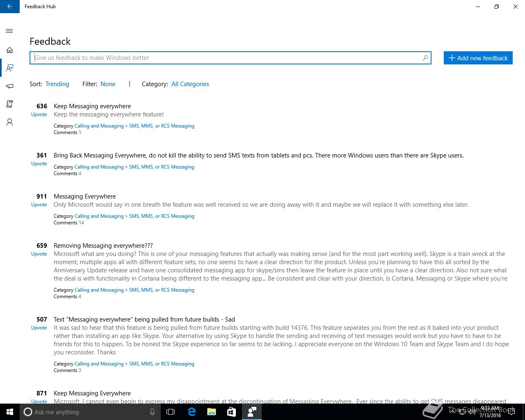
Task: Click the back arrow in title bar
Action: pos(9,7)
